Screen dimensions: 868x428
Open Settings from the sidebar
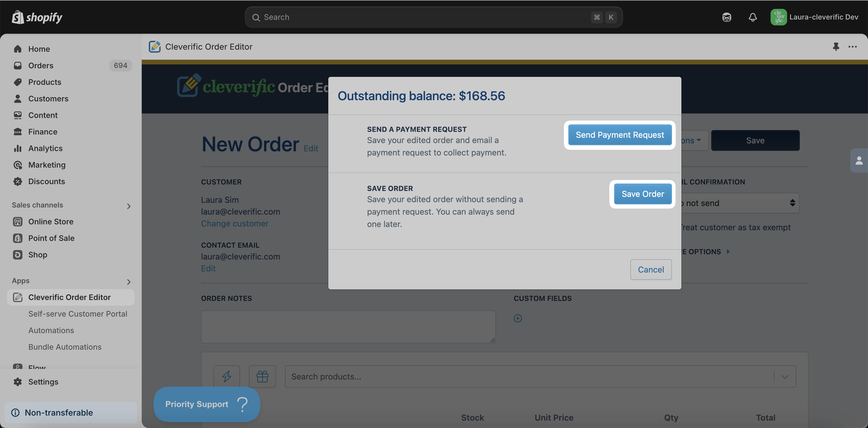[x=43, y=382]
